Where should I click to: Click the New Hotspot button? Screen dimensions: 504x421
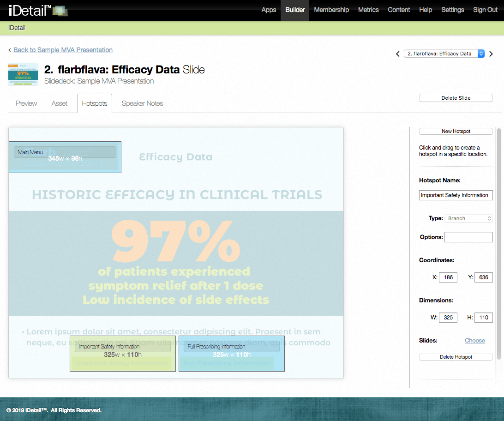point(456,131)
